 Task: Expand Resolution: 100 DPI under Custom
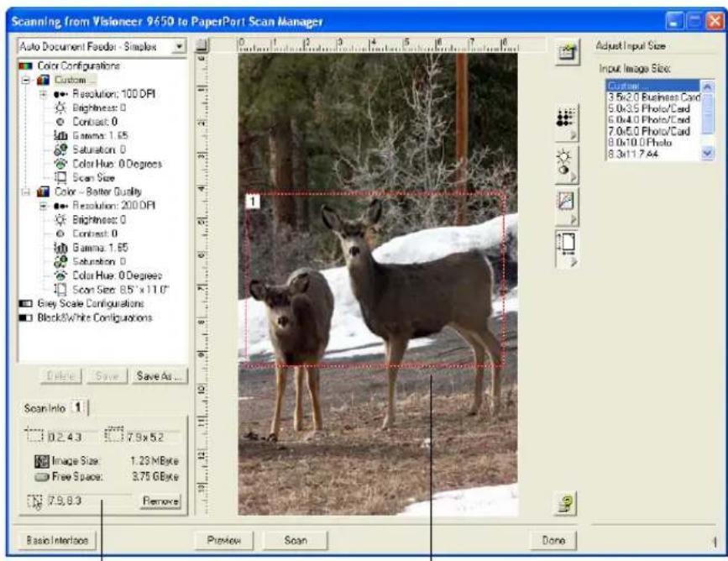tap(43, 94)
